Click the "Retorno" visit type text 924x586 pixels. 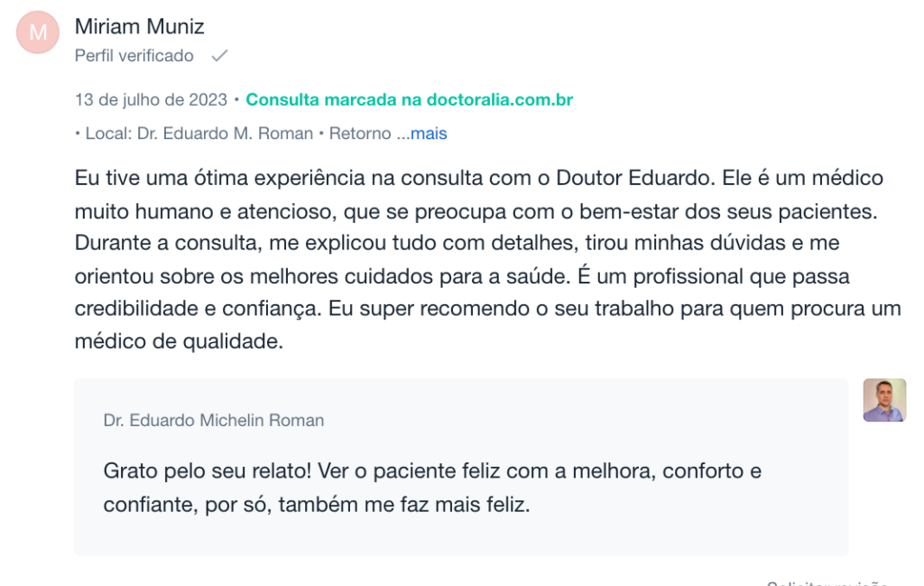click(x=360, y=134)
